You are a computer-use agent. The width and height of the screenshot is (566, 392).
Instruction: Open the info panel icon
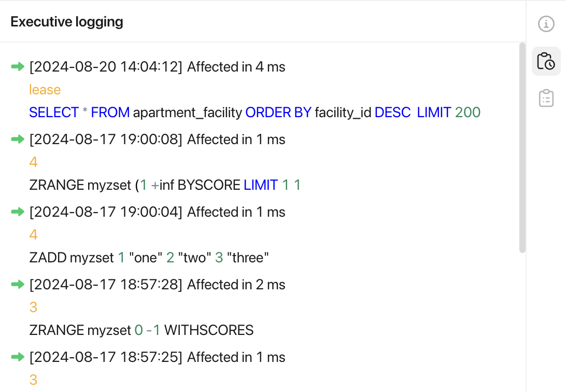546,24
